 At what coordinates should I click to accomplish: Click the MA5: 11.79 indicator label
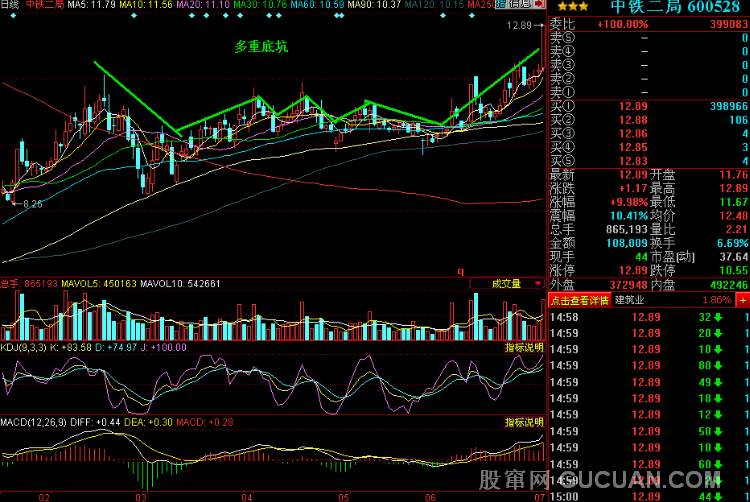point(92,5)
